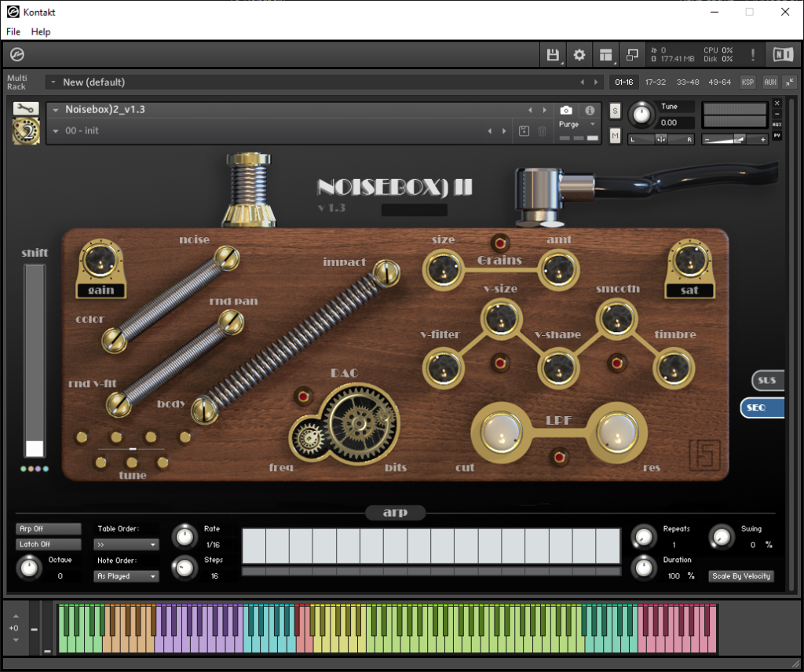Click the volume plus button
The height and width of the screenshot is (672, 804).
(x=763, y=139)
